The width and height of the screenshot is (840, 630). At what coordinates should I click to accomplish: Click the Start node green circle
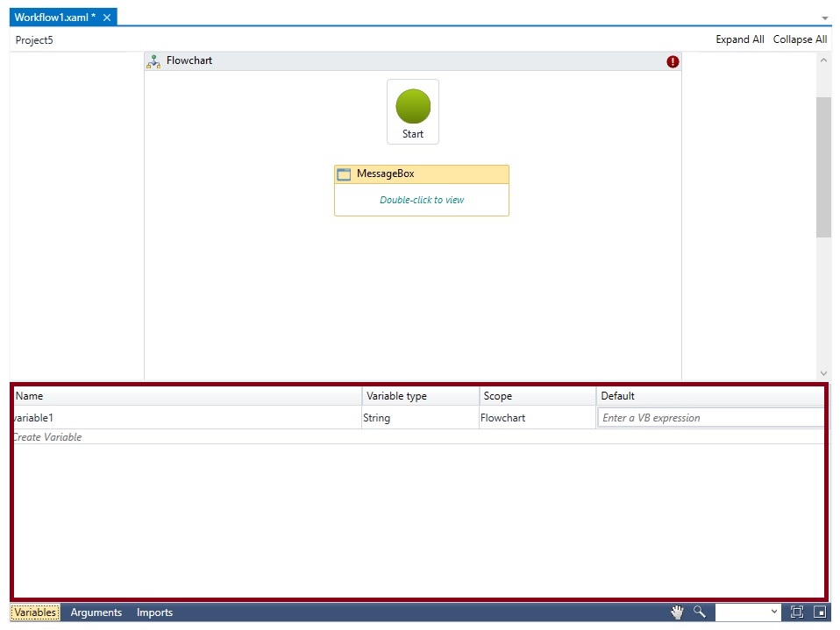click(413, 106)
